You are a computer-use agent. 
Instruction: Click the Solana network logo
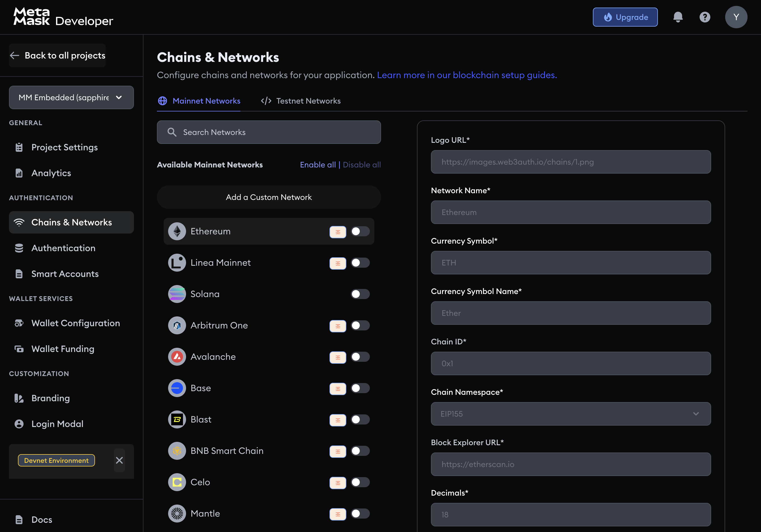[177, 294]
